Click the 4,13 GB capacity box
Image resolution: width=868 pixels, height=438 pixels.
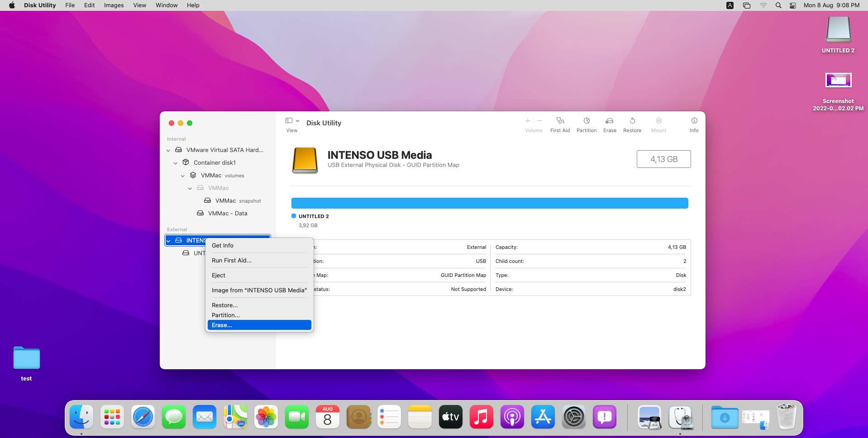[x=663, y=159]
